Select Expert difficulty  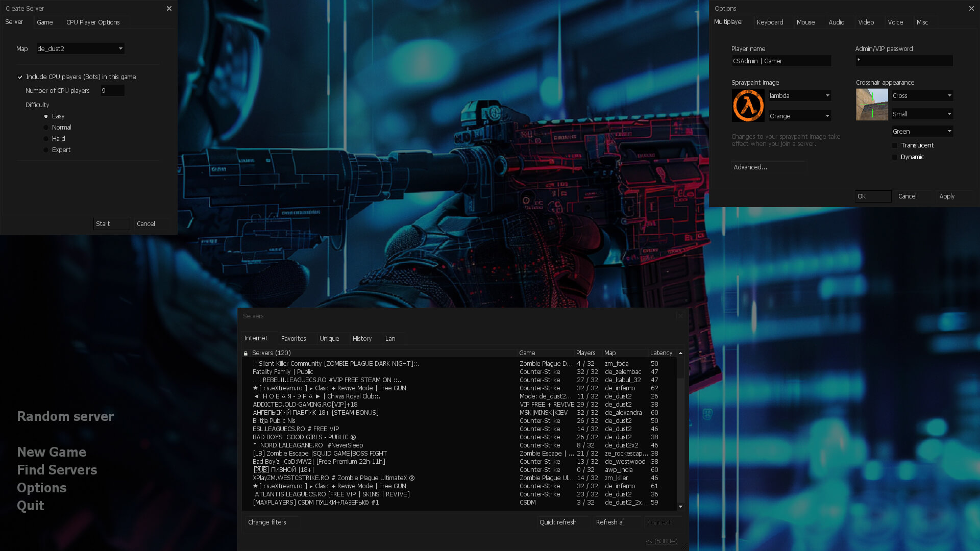pos(46,150)
